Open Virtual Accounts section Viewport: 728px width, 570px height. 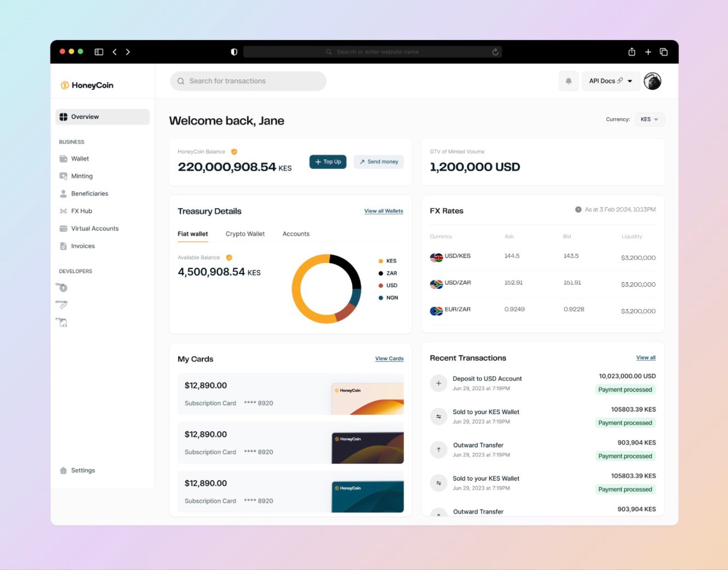point(89,229)
